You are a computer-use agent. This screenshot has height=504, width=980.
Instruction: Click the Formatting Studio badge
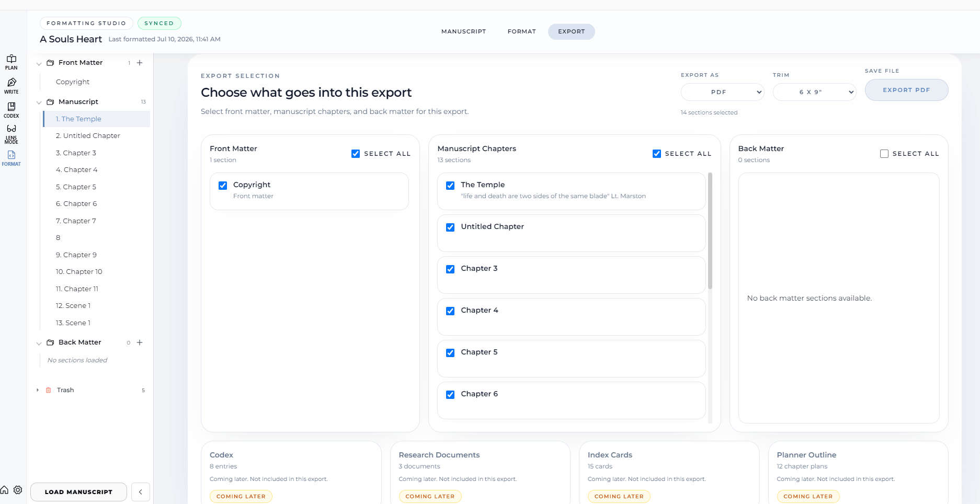pos(86,24)
